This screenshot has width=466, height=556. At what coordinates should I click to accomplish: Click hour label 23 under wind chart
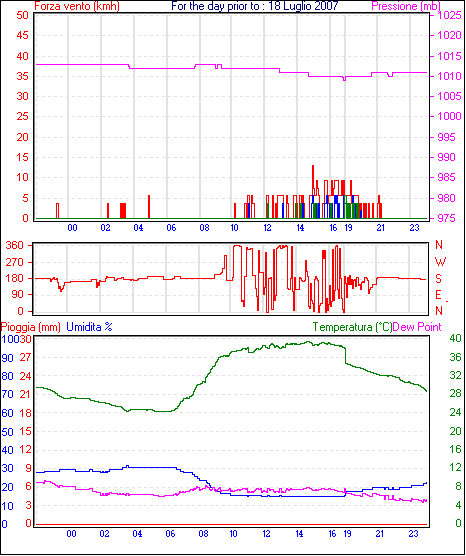click(414, 228)
